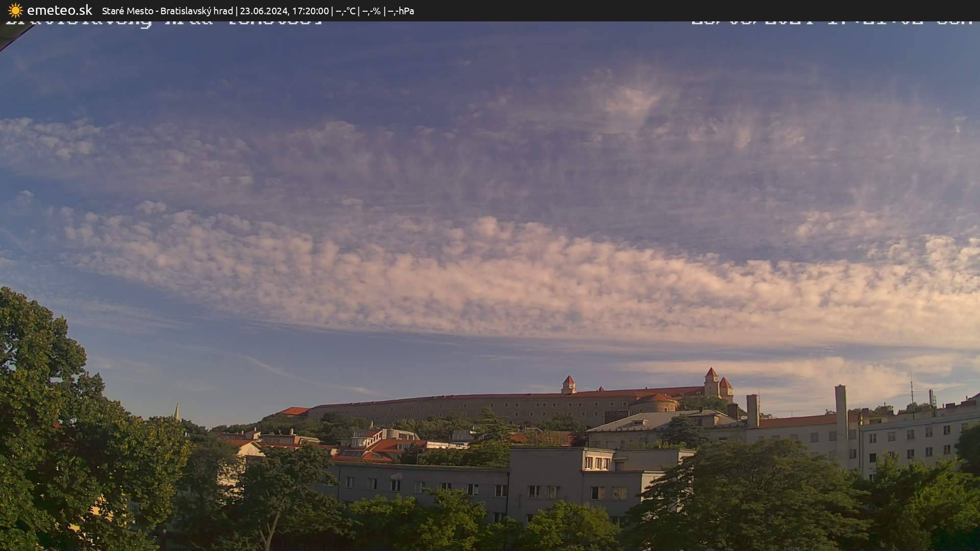Click the camera timestamp overlay top-right

click(832, 23)
